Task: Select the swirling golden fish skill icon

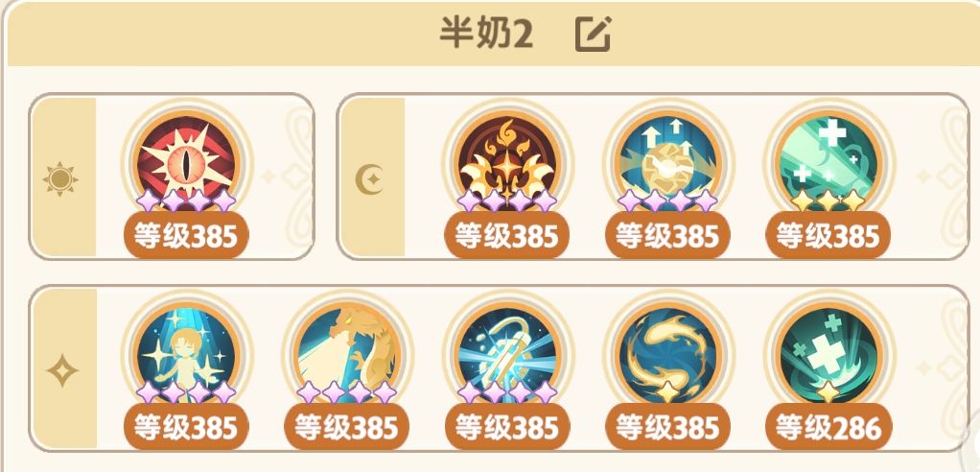Action: (x=667, y=354)
